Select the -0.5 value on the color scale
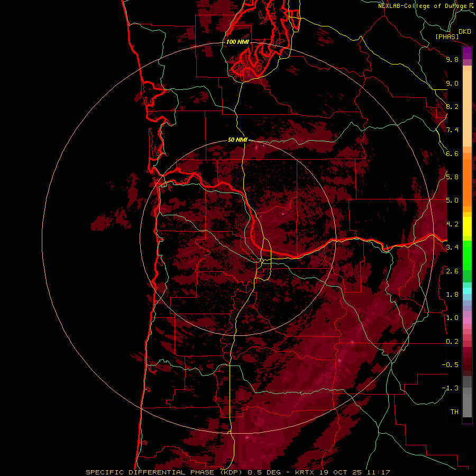476x476 pixels. coord(450,365)
